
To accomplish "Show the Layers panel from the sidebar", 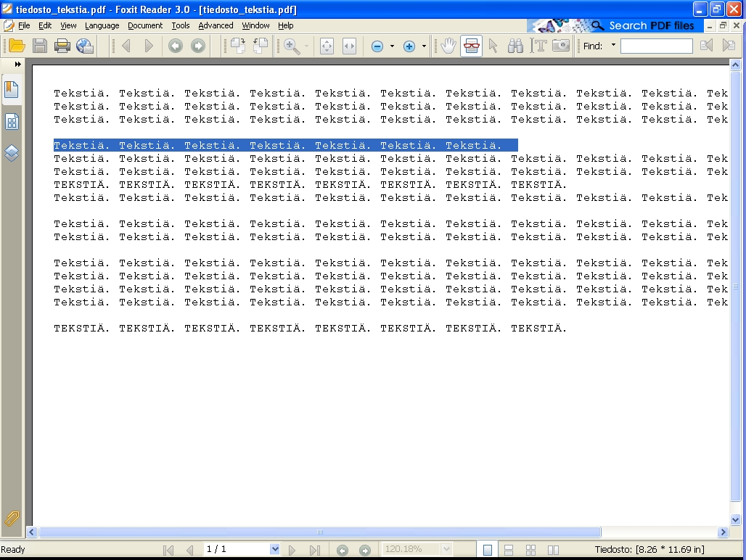I will point(12,153).
